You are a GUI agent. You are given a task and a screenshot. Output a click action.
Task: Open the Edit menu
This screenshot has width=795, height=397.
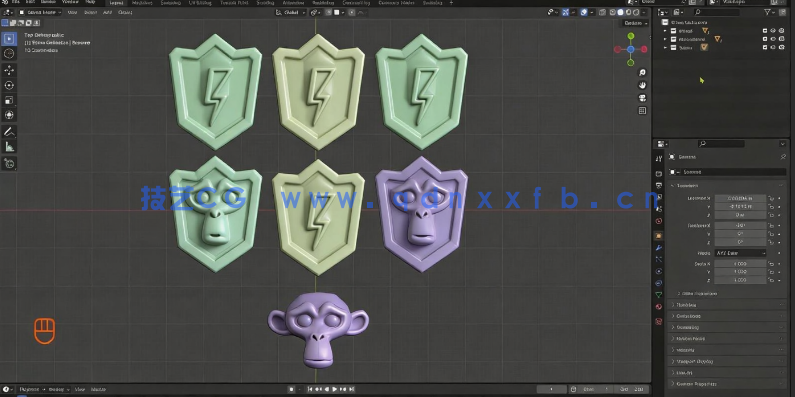click(30, 3)
